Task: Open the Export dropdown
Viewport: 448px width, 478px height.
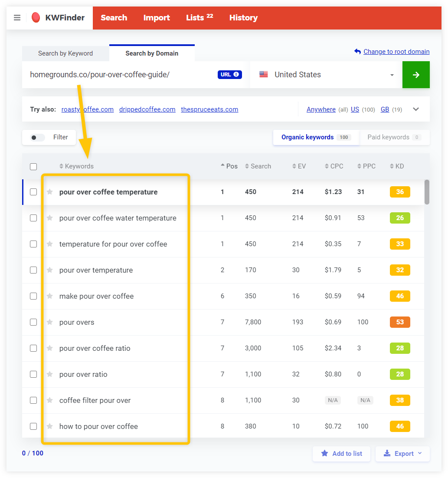Action: point(403,454)
